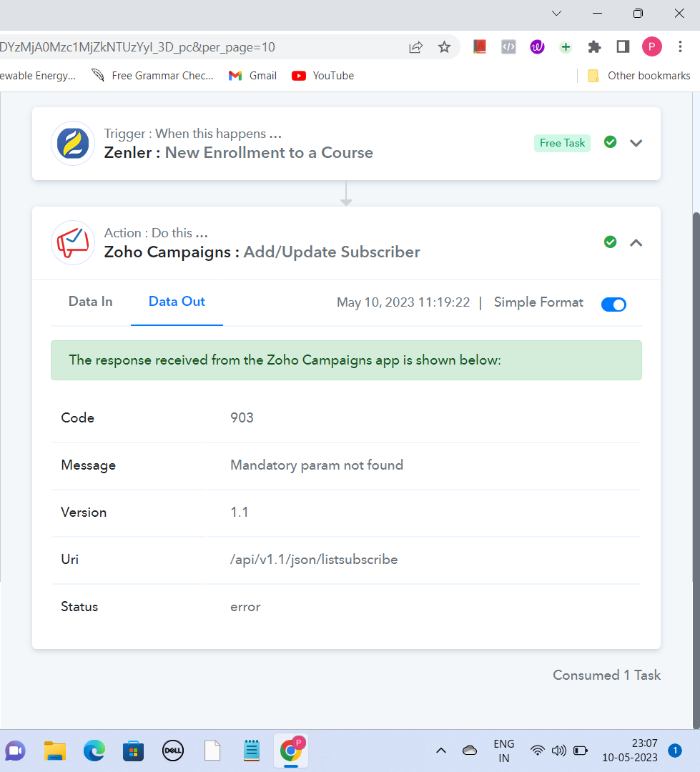700x772 pixels.
Task: Show hidden system tray icons
Action: (441, 751)
